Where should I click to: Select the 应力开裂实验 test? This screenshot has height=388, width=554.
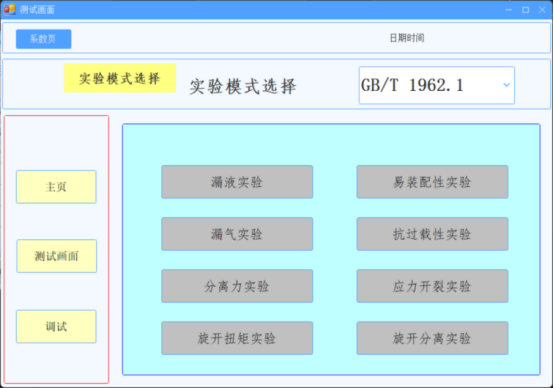432,286
